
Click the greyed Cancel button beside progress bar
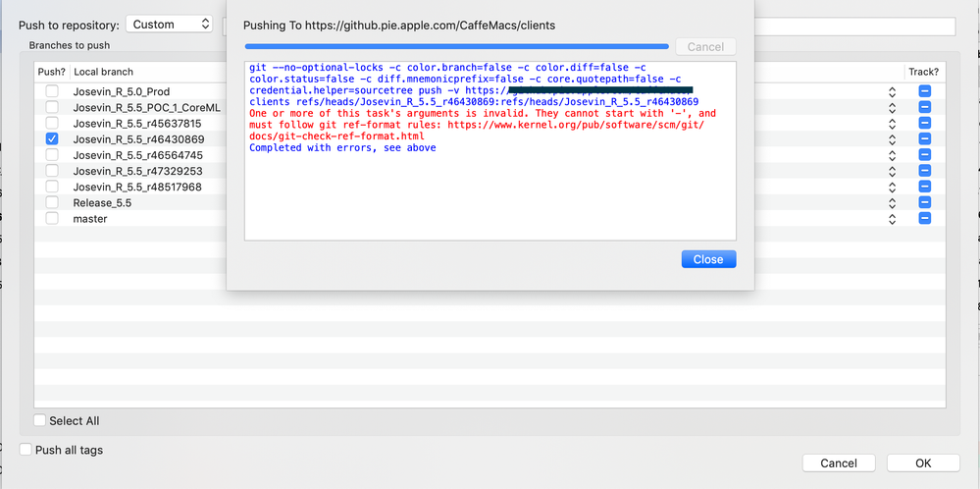coord(705,47)
